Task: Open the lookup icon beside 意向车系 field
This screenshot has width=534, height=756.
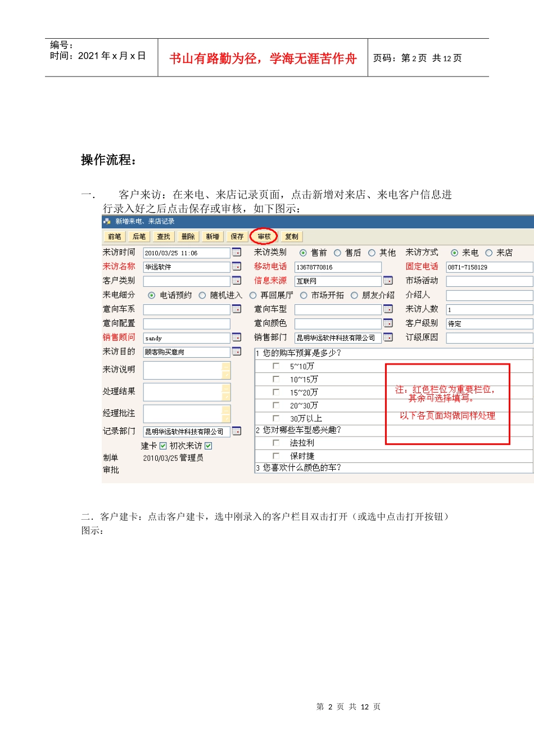Action: tap(237, 309)
